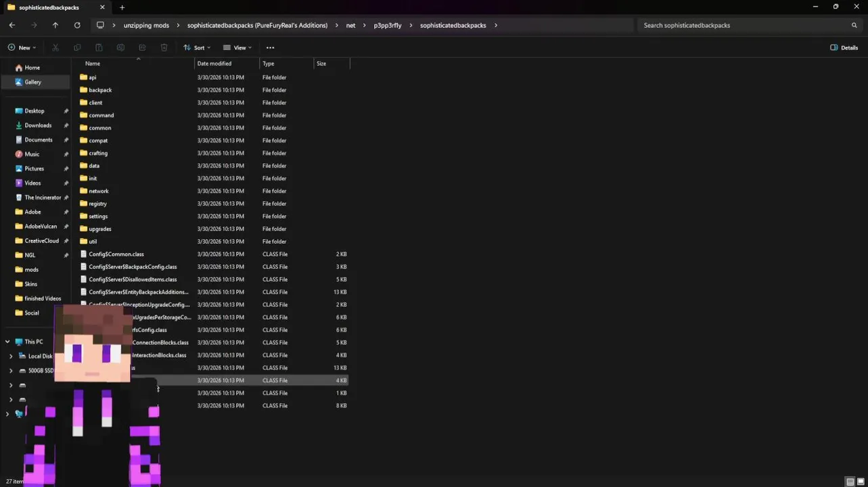Open Home in navigation pane

pos(32,68)
